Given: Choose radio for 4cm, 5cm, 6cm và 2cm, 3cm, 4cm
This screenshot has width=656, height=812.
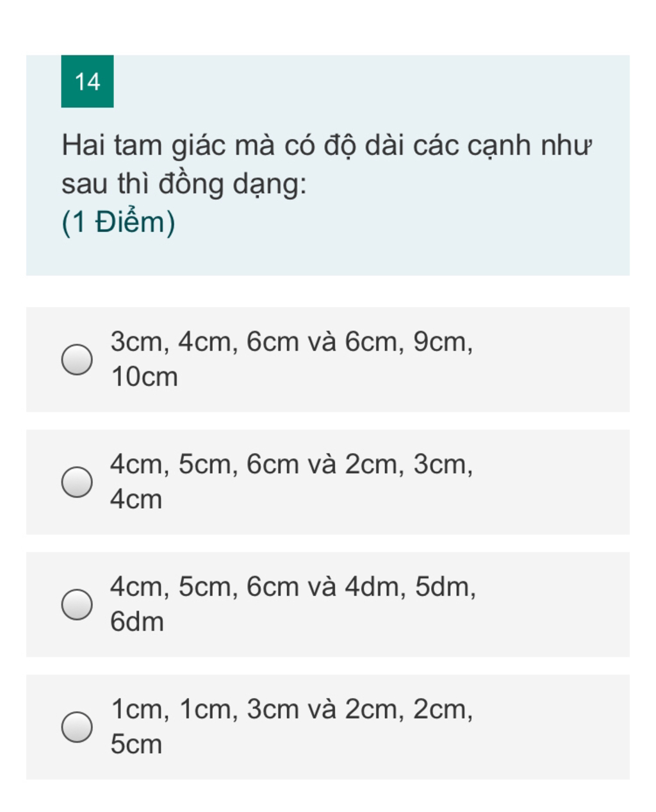Looking at the screenshot, I should [x=77, y=481].
